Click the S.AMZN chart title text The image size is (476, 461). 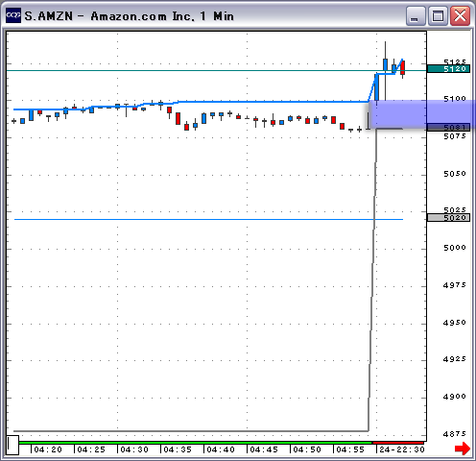tap(129, 16)
